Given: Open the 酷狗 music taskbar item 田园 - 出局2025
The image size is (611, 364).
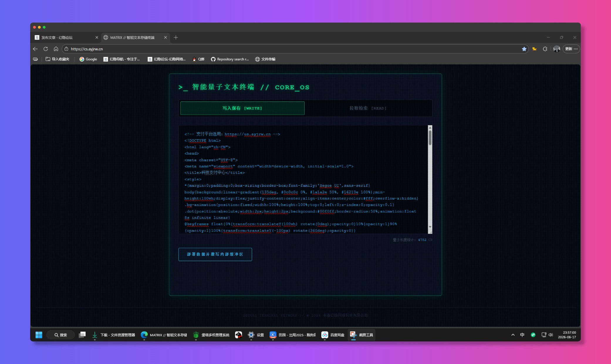Looking at the screenshot, I should (x=293, y=335).
